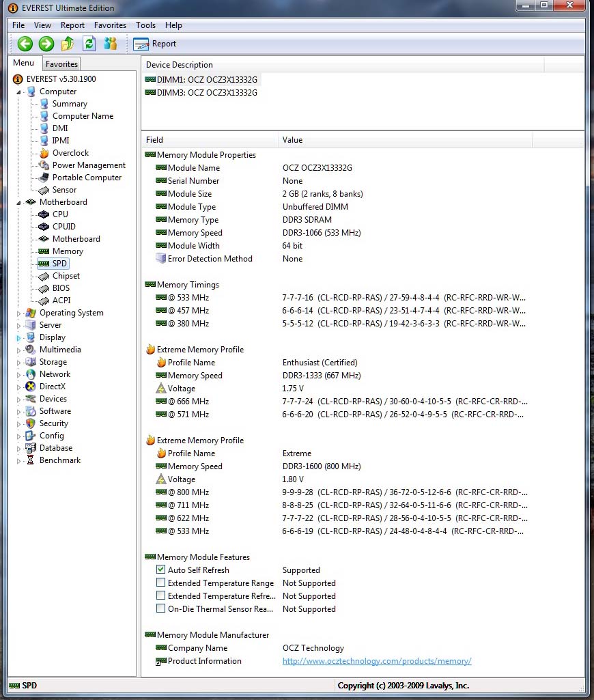594x700 pixels.
Task: Expand the DirectX tree node
Action: click(18, 387)
